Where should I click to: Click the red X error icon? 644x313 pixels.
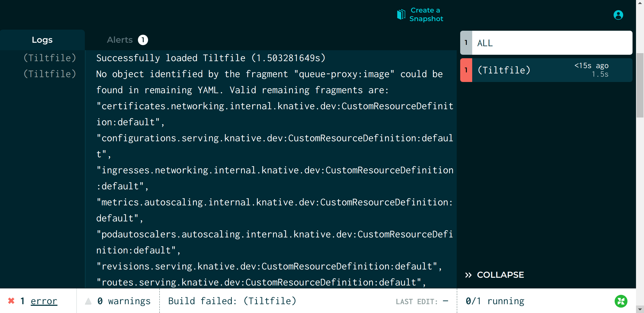click(11, 301)
